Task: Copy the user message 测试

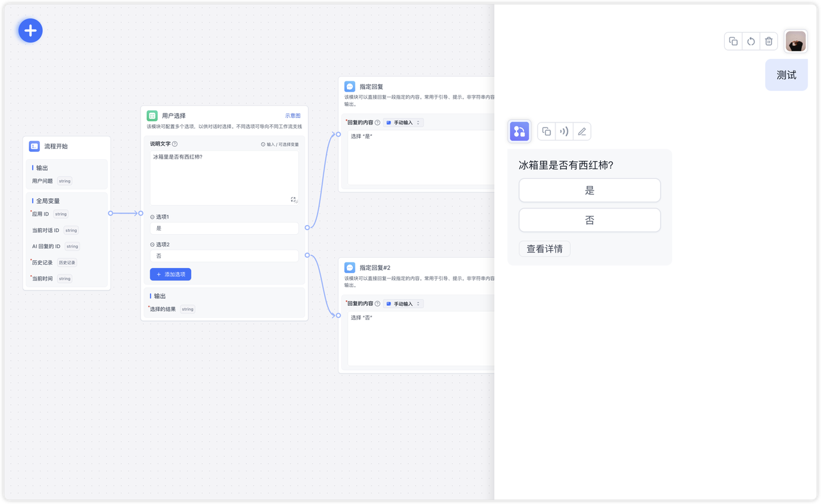Action: pos(733,42)
